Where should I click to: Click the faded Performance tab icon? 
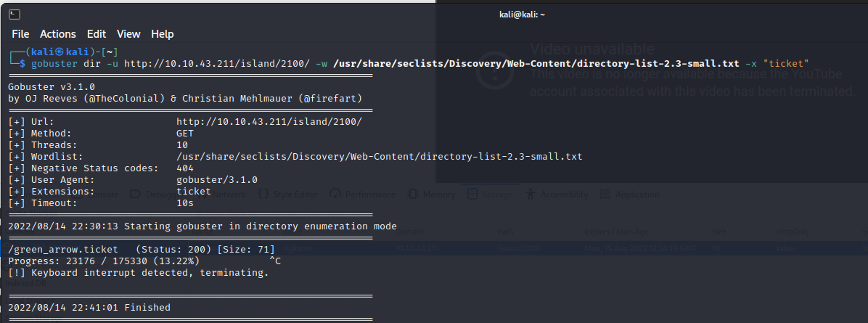pos(335,194)
